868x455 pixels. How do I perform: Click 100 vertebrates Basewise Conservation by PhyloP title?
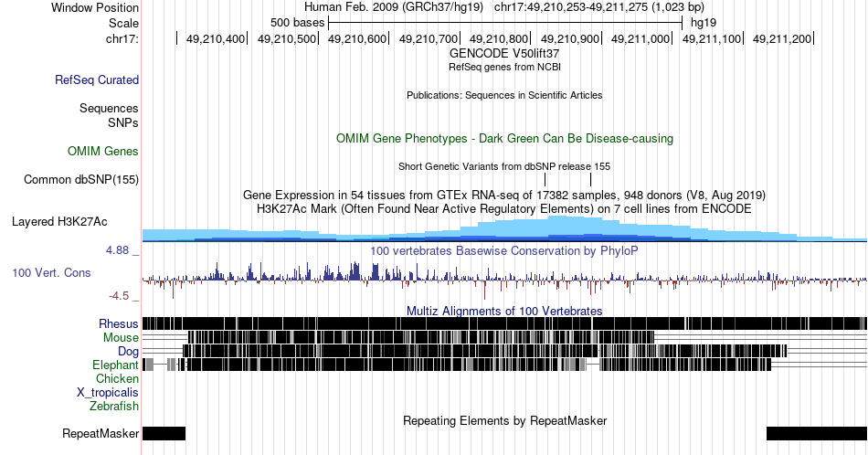click(504, 250)
